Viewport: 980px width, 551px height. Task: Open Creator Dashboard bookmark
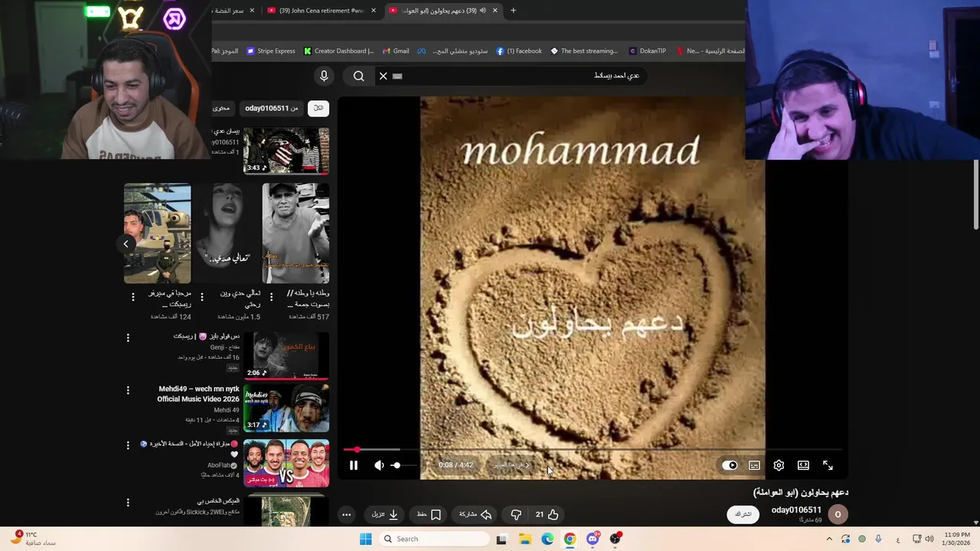(x=338, y=51)
